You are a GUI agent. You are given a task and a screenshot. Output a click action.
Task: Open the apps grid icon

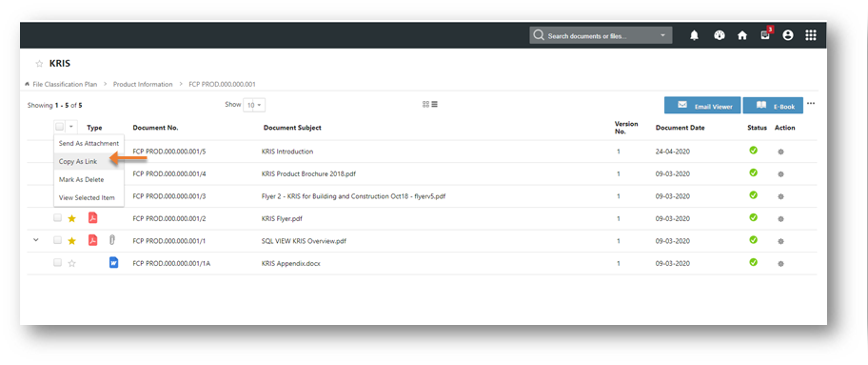click(x=811, y=35)
